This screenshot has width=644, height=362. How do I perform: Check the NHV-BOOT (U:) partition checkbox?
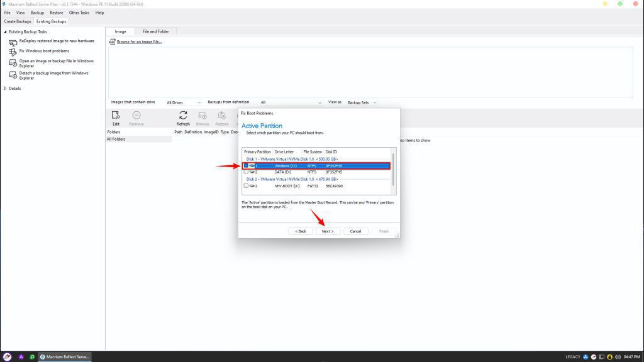(246, 186)
